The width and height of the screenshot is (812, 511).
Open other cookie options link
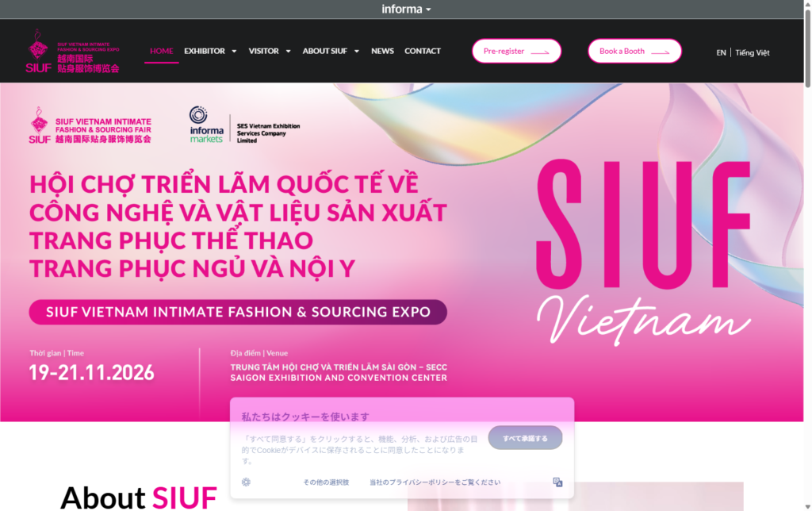(x=326, y=482)
